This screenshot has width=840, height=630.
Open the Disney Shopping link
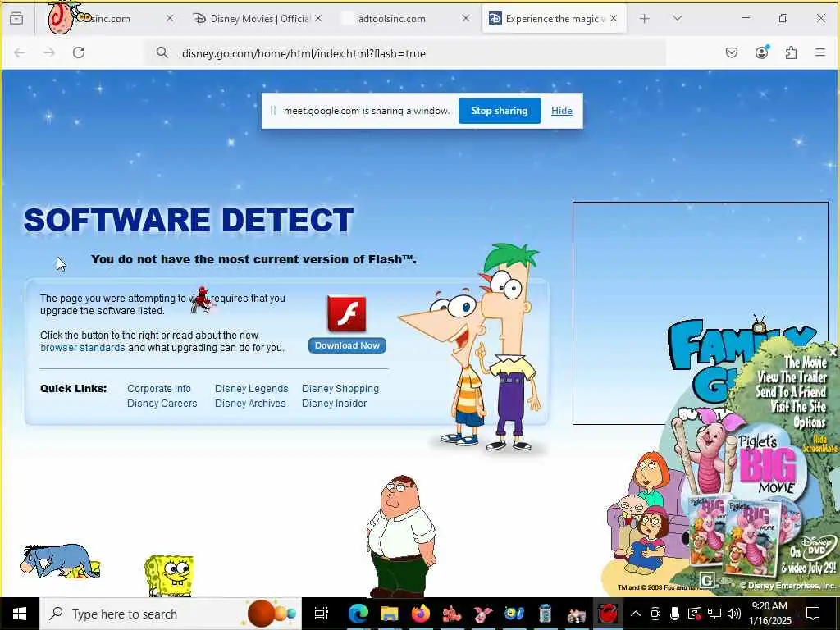pyautogui.click(x=340, y=388)
